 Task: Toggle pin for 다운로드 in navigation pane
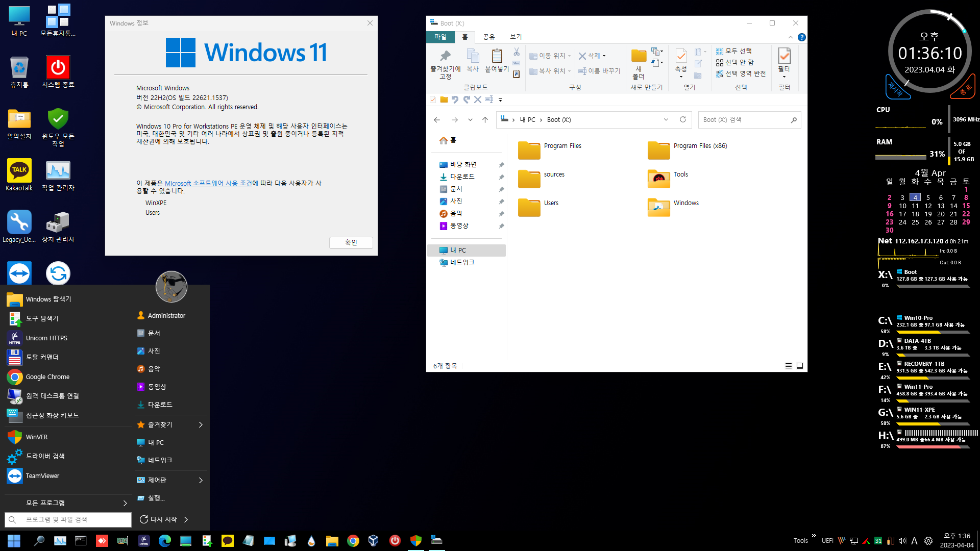tap(501, 177)
